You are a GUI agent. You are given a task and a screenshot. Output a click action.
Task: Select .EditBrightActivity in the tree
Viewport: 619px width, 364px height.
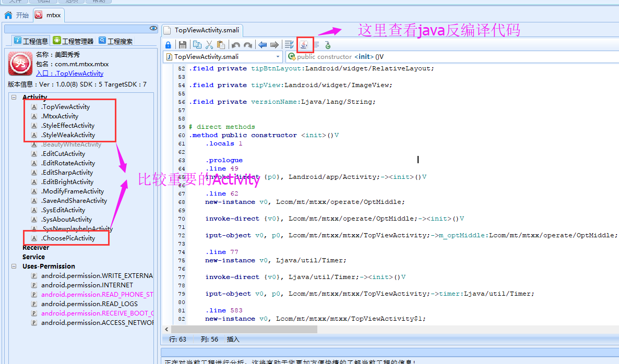(x=67, y=182)
